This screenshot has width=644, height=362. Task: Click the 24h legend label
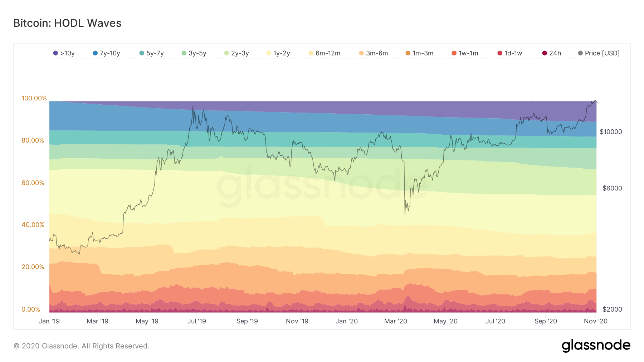click(x=555, y=53)
